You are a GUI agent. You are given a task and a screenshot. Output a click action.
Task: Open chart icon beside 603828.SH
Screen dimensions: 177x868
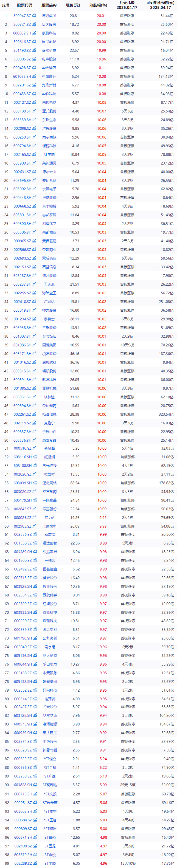(x=35, y=785)
